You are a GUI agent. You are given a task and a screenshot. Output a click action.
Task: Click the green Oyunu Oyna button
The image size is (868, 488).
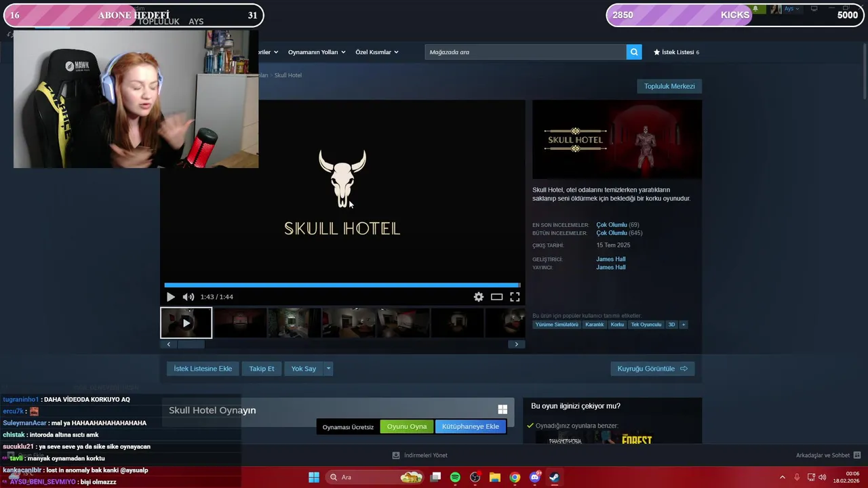(x=407, y=426)
